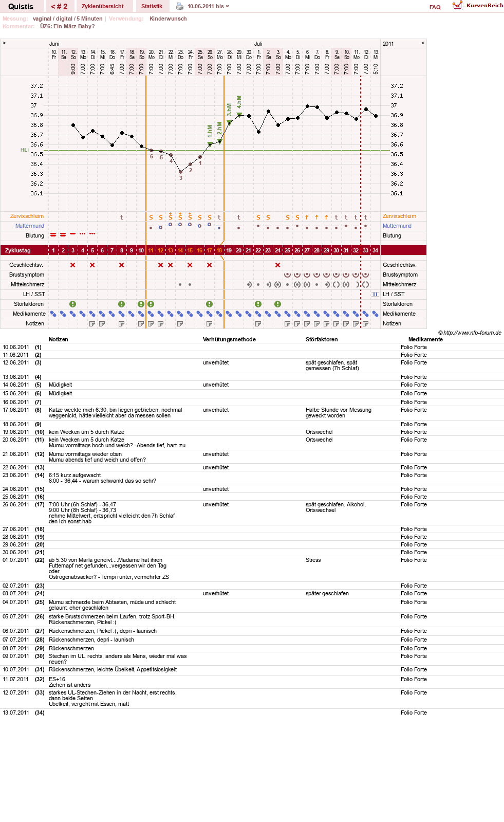The width and height of the screenshot is (504, 822).
Task: Click the heavy Blutung icon on cycle day 1
Action: point(53,234)
